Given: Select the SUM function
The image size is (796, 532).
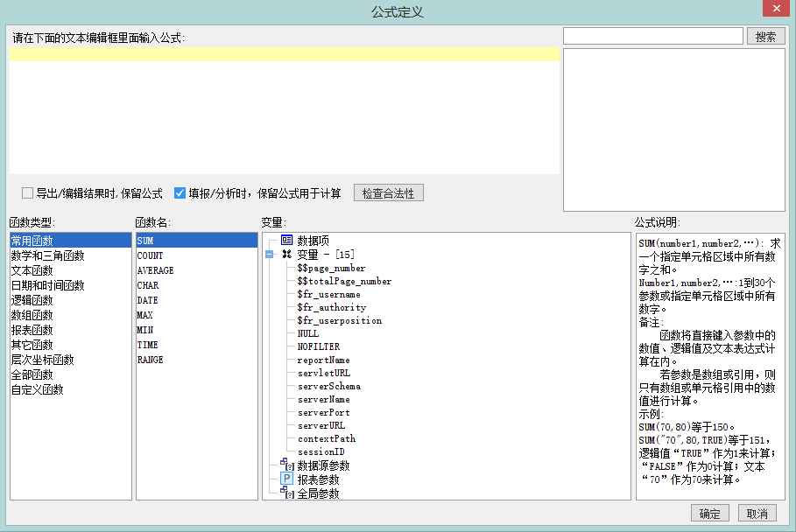Looking at the screenshot, I should [197, 241].
